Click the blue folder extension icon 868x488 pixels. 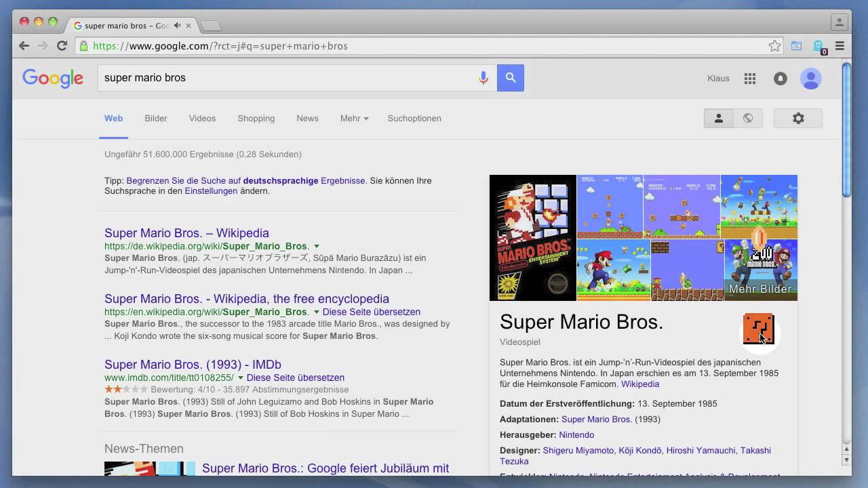click(x=797, y=46)
